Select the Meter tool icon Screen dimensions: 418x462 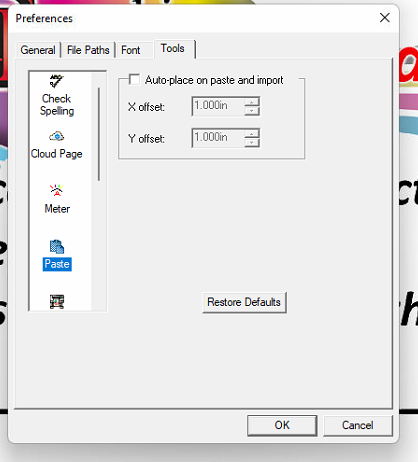pyautogui.click(x=56, y=190)
